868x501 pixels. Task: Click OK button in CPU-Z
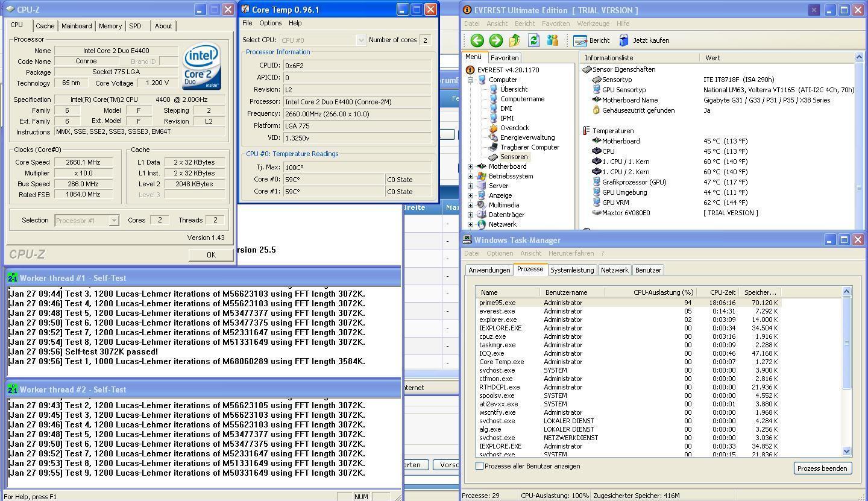(x=211, y=254)
